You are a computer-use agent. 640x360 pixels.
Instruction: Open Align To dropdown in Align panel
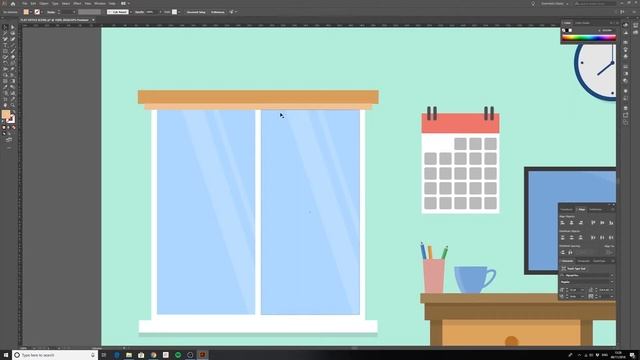click(x=609, y=252)
